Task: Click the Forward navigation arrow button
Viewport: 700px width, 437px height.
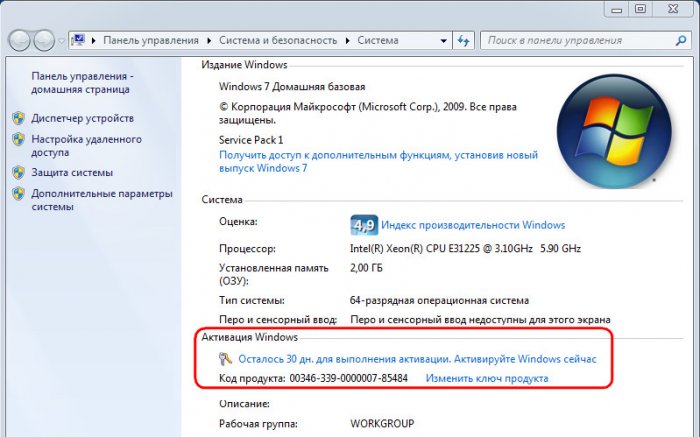Action: 44,40
